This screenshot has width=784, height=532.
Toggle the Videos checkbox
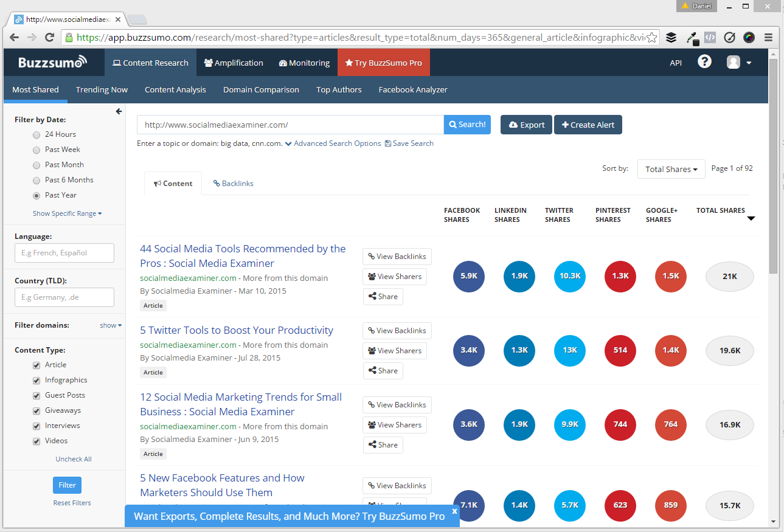36,441
